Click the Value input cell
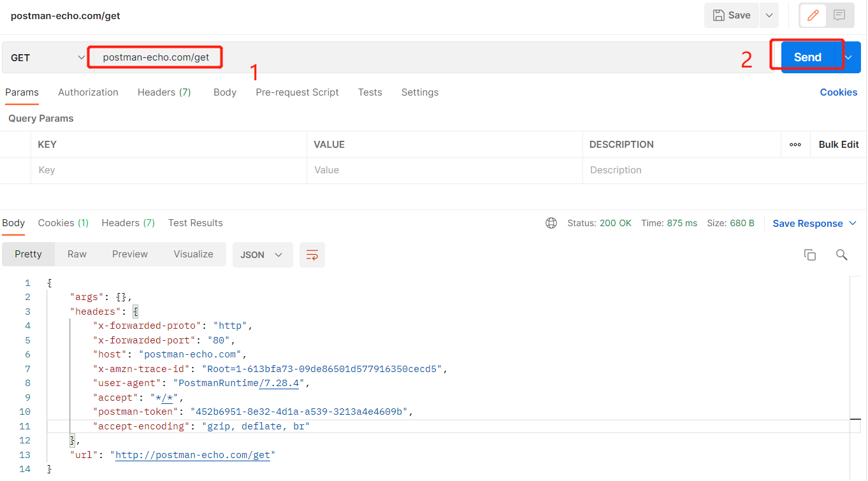 pos(444,171)
